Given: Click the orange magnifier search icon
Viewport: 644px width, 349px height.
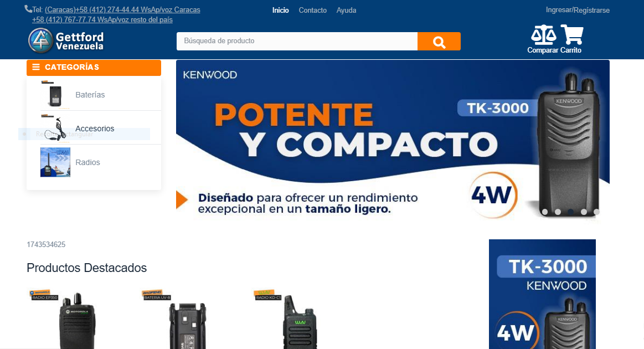Looking at the screenshot, I should [x=439, y=42].
